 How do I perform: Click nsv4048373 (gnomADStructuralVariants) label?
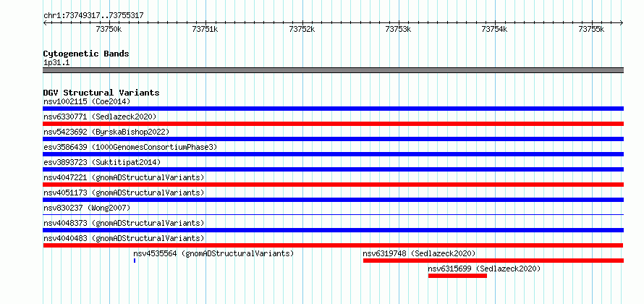coord(124,223)
